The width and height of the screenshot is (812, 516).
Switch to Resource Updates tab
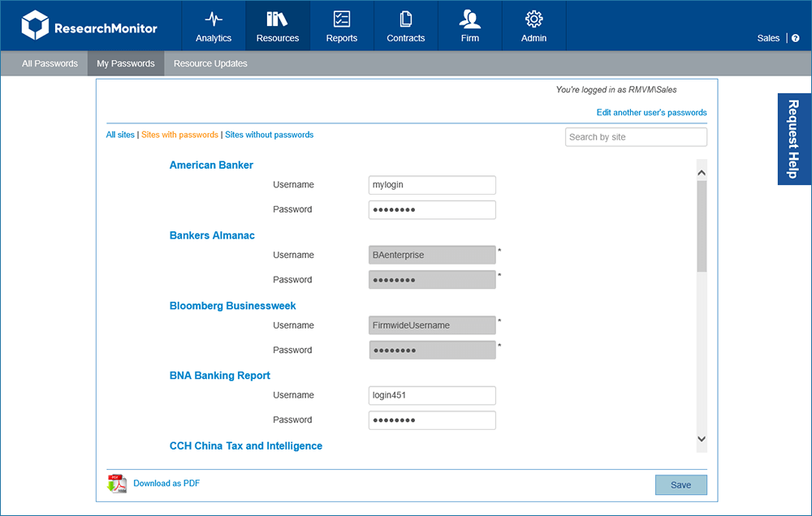click(210, 63)
